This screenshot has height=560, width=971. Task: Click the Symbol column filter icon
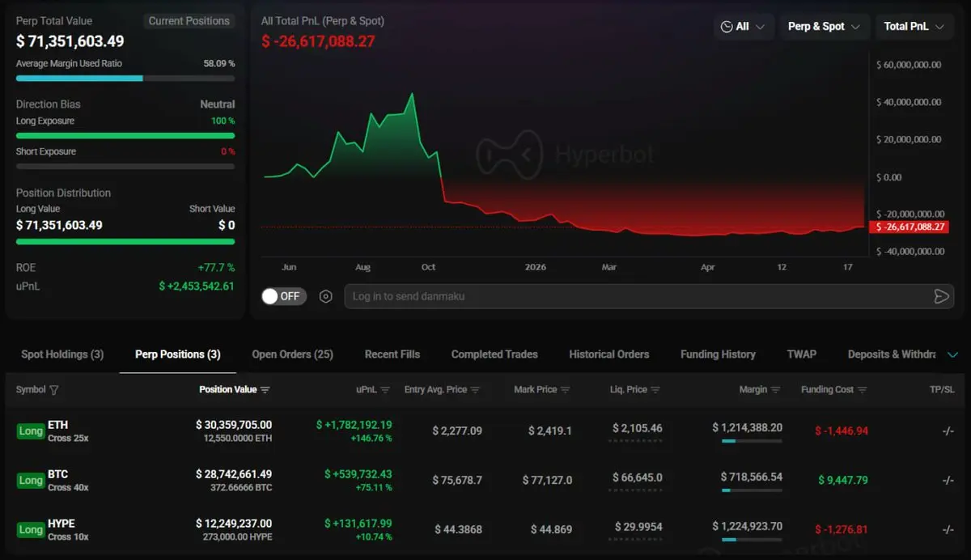click(x=54, y=390)
